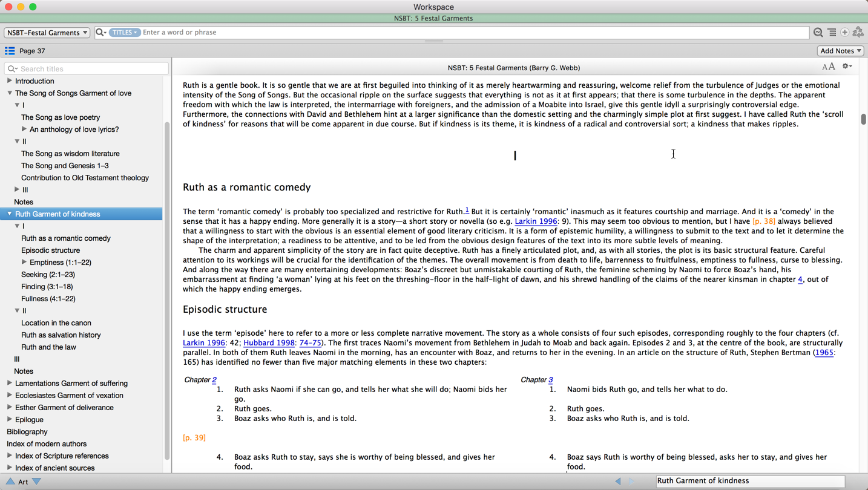This screenshot has height=490, width=868.
Task: Select The Song and Genesis 1–3
Action: pos(65,166)
